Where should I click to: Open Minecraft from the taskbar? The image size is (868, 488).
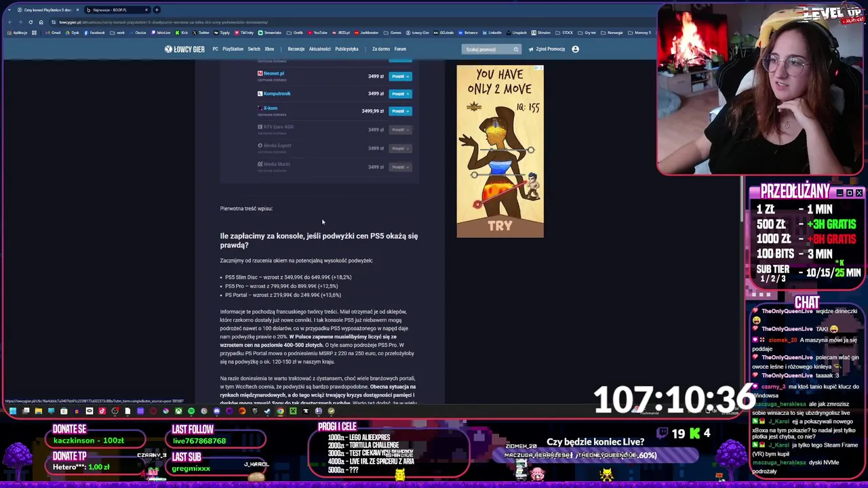pyautogui.click(x=293, y=411)
